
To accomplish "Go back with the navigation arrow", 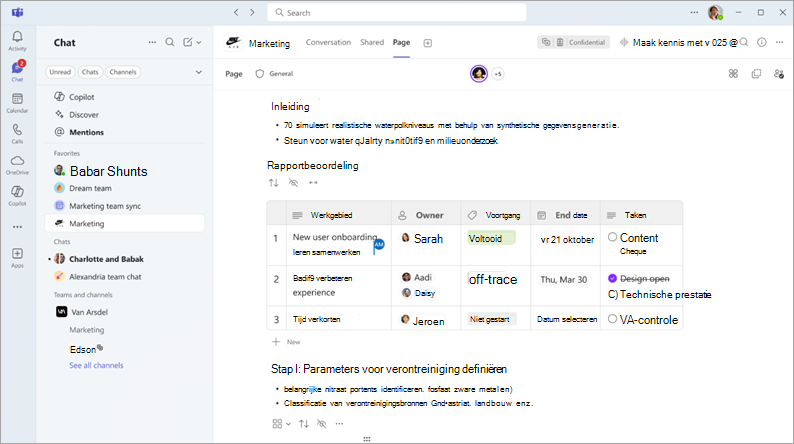I will pyautogui.click(x=236, y=13).
